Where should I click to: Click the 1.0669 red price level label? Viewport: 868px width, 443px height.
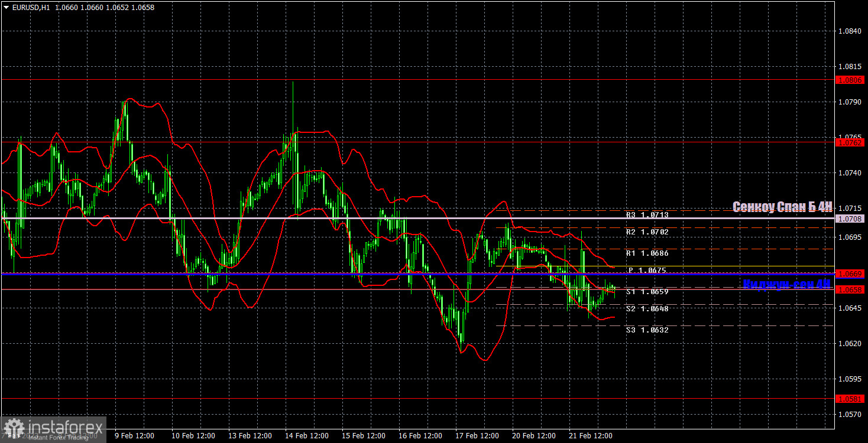point(850,273)
